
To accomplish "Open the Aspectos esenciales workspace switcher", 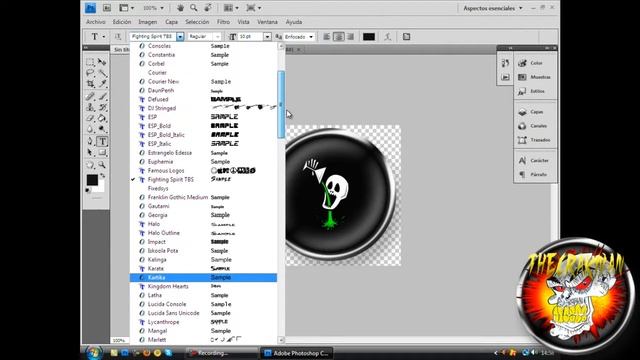I will pos(493,8).
